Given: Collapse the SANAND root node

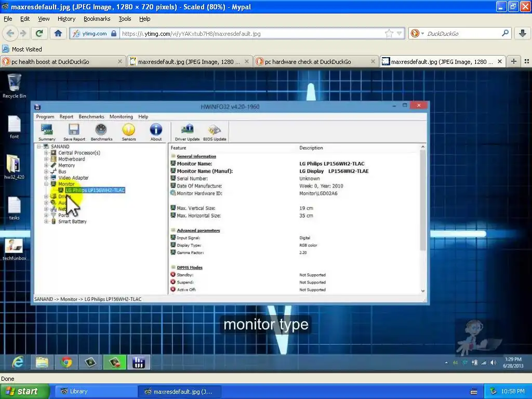Looking at the screenshot, I should click(39, 147).
